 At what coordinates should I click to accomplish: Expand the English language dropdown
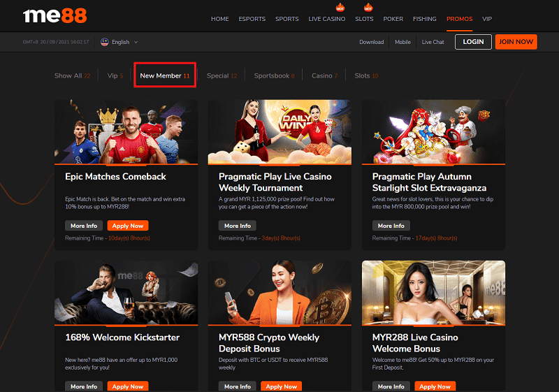[x=124, y=42]
